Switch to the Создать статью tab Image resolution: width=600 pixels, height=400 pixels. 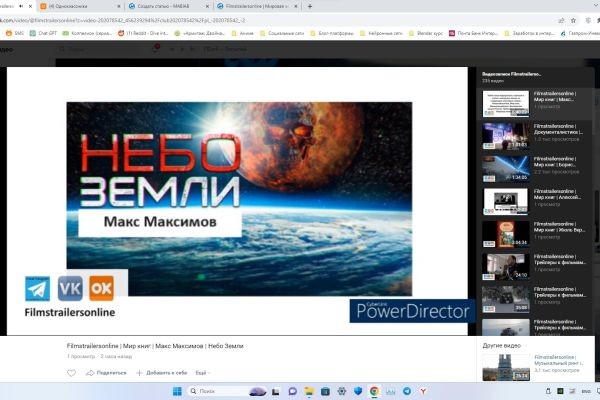(166, 6)
